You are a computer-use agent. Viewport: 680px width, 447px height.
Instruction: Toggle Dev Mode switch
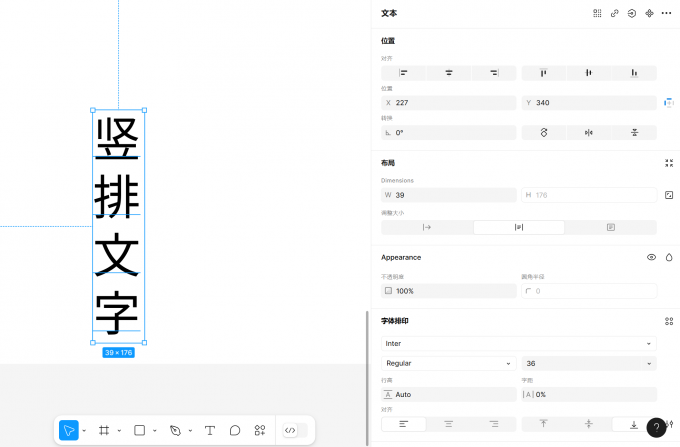[295, 430]
